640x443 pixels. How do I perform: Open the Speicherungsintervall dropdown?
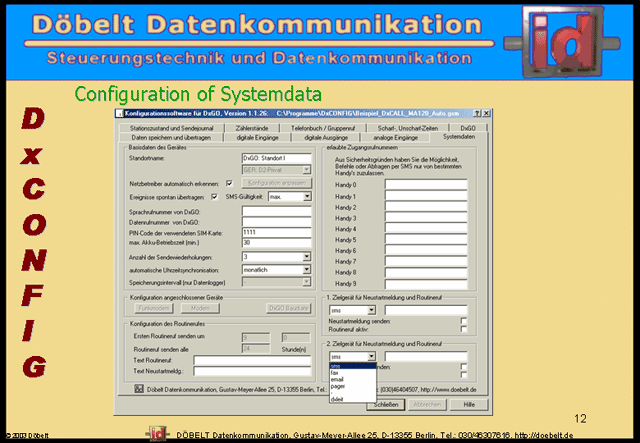pyautogui.click(x=306, y=282)
